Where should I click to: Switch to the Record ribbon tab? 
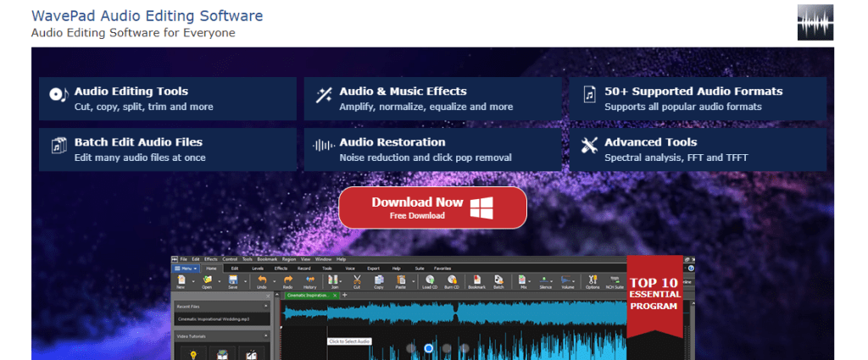304,269
